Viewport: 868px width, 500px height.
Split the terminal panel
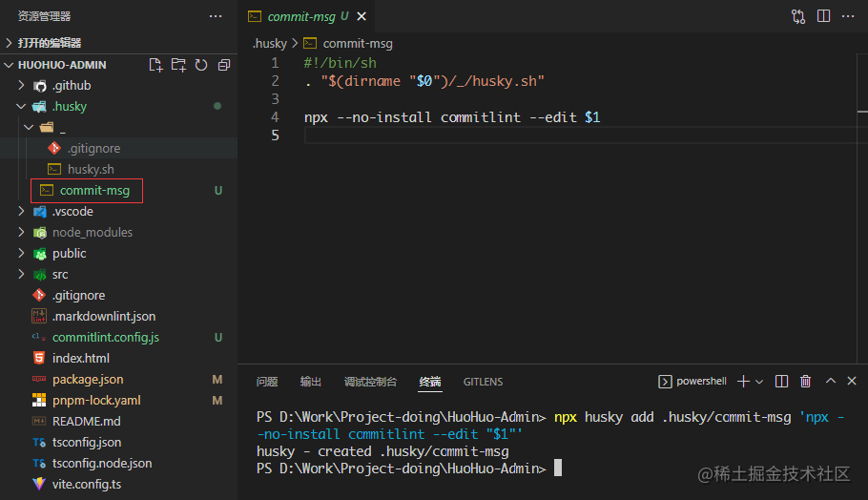(x=781, y=381)
